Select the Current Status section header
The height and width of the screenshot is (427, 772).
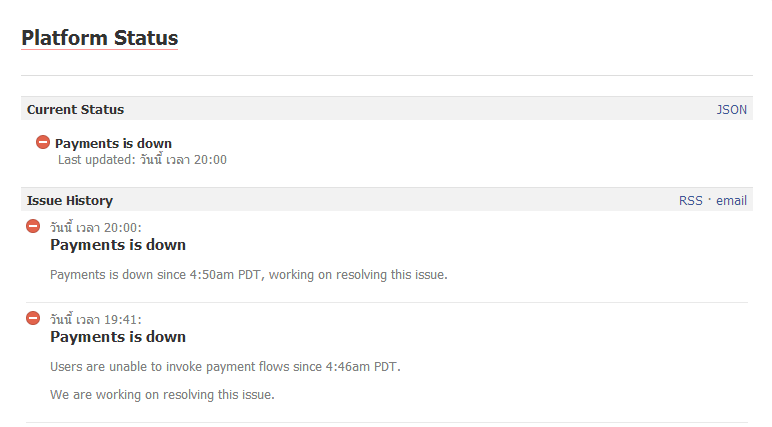click(76, 109)
